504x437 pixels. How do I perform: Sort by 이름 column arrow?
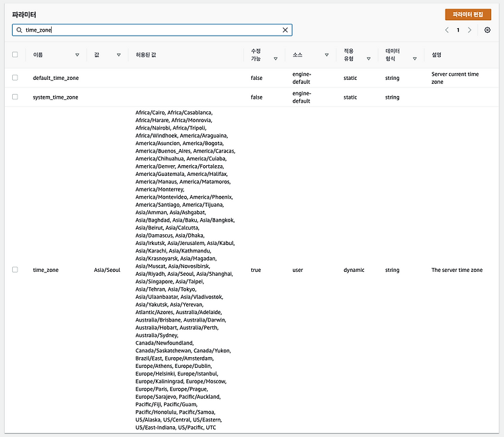tap(77, 55)
